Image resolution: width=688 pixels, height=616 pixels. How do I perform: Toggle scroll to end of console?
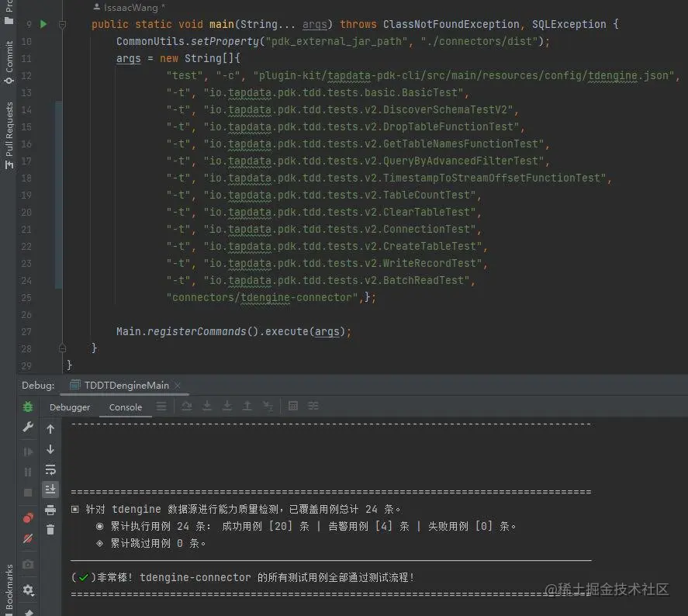click(50, 489)
